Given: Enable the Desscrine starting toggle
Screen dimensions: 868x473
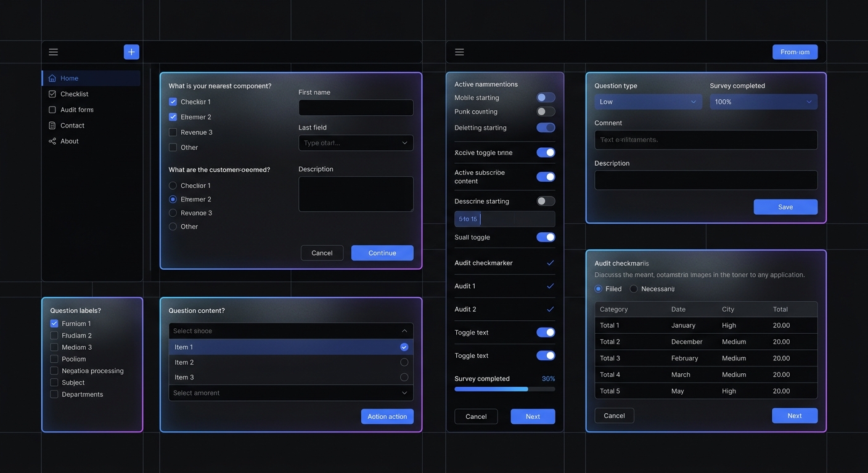Looking at the screenshot, I should pyautogui.click(x=546, y=201).
